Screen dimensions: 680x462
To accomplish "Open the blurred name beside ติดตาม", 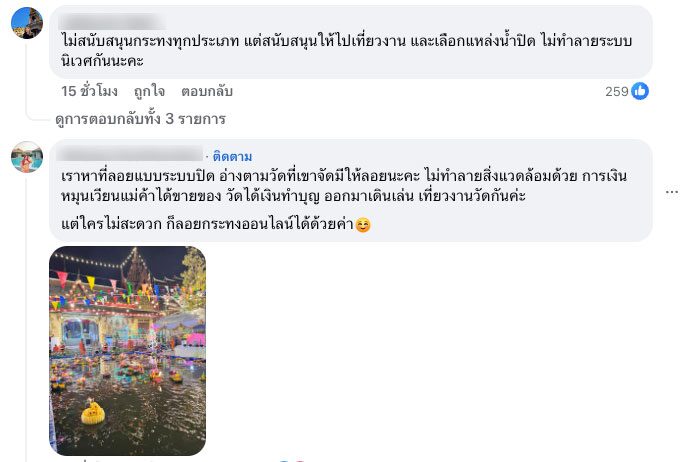I will [x=130, y=154].
